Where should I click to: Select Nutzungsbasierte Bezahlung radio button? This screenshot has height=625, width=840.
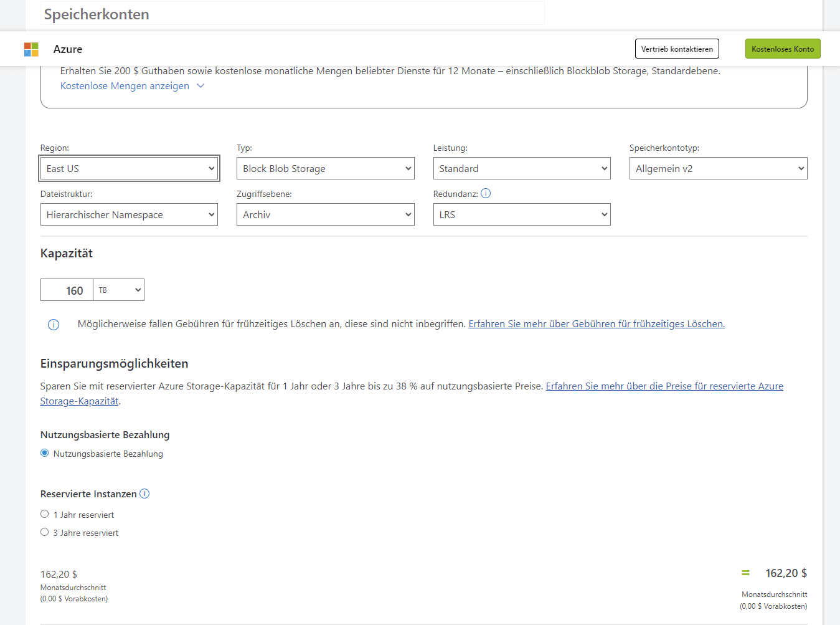click(x=45, y=453)
